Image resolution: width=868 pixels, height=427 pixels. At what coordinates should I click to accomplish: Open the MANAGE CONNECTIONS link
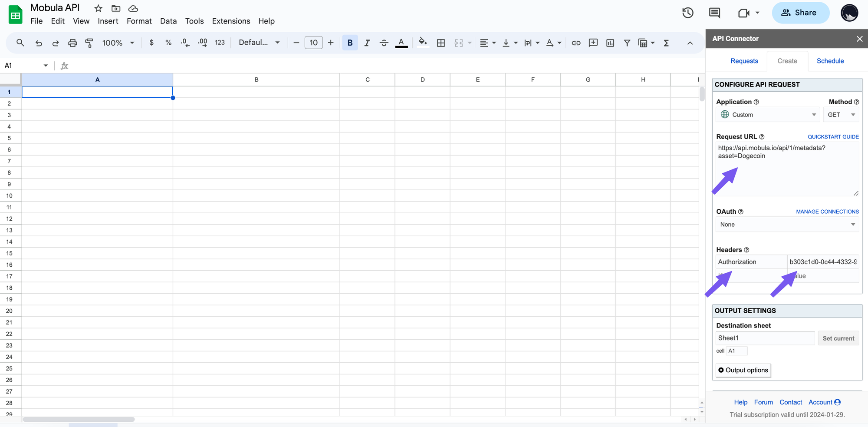pyautogui.click(x=827, y=212)
